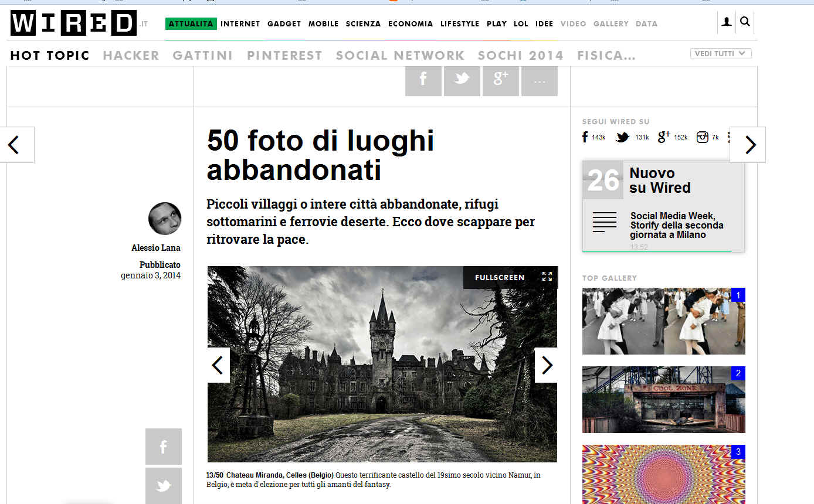Click author avatar of Alessio Lana
The height and width of the screenshot is (504, 814).
pos(165,219)
